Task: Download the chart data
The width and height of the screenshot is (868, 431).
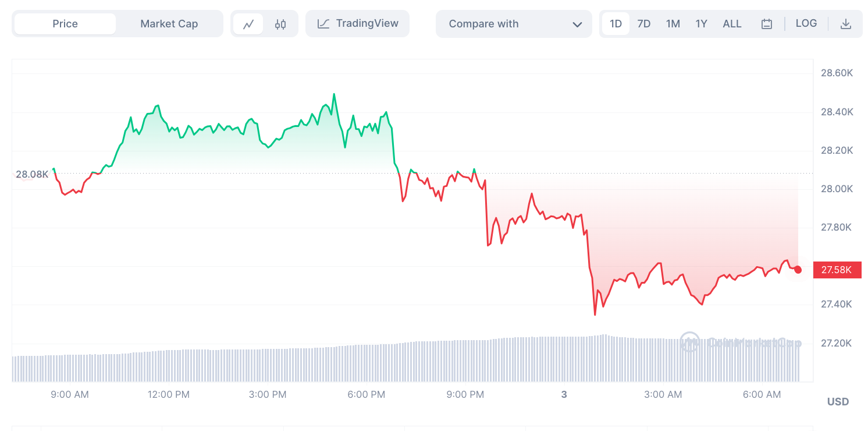Action: coord(846,24)
